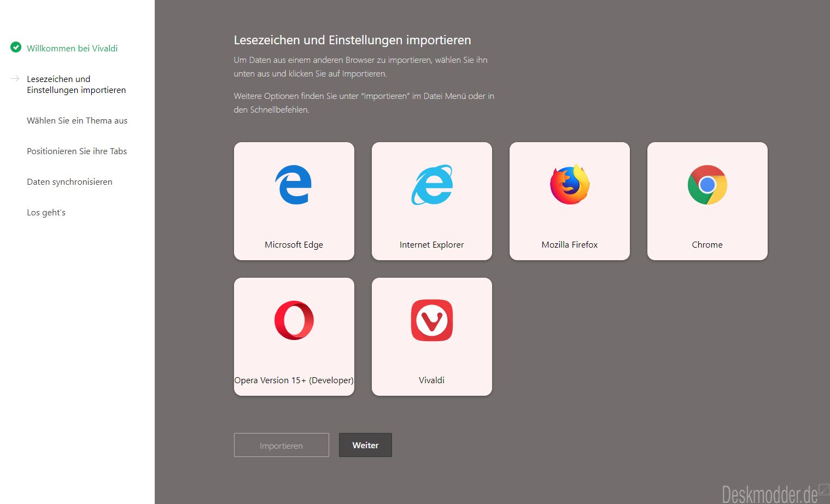Screen dimensions: 830x504
Task: Click the Importieren button
Action: click(x=282, y=445)
